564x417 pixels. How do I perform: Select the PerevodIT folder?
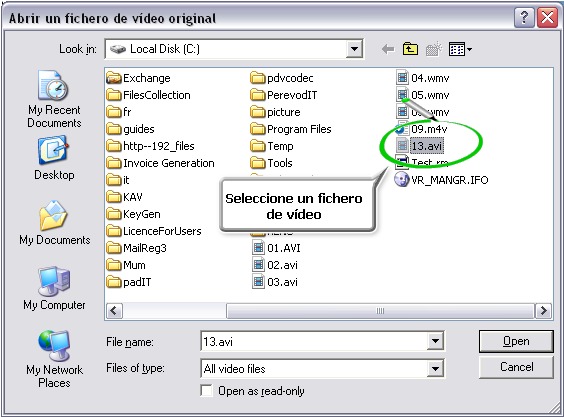pyautogui.click(x=284, y=95)
